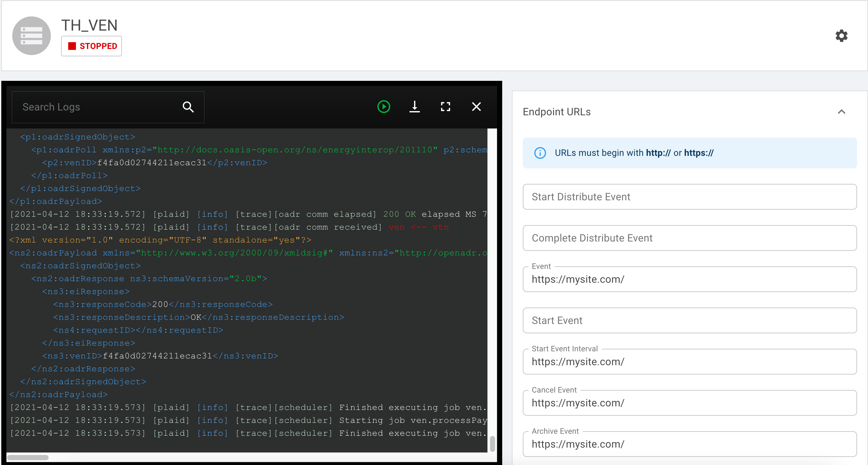Click the TH_VEN server avatar icon
This screenshot has width=868, height=465.
31,36
